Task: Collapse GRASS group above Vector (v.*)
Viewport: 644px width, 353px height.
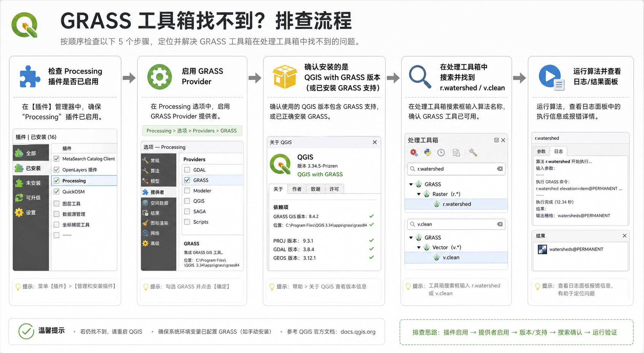Action: [x=411, y=237]
